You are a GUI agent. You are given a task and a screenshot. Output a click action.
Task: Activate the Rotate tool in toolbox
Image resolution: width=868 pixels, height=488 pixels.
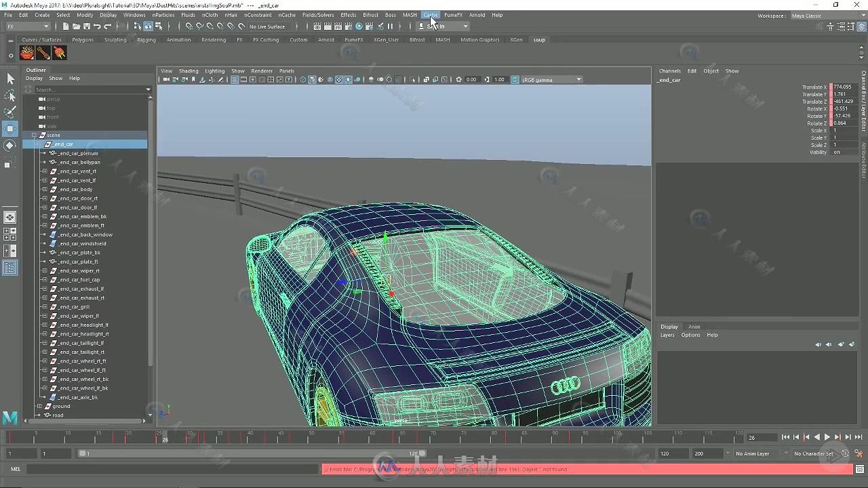click(x=10, y=146)
